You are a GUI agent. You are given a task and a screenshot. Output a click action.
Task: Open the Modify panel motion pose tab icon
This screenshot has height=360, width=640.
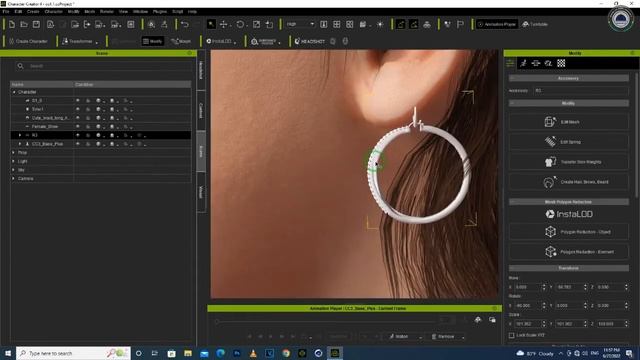point(523,63)
